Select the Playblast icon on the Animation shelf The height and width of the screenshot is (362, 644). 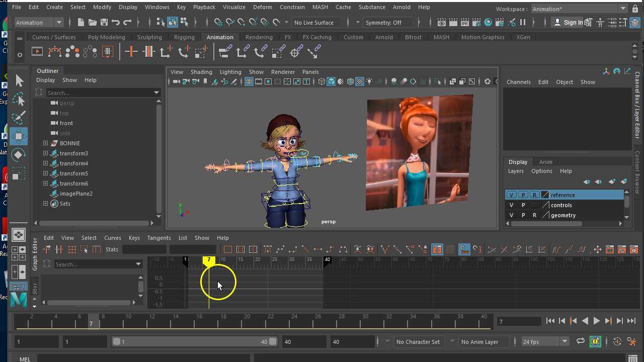37,51
